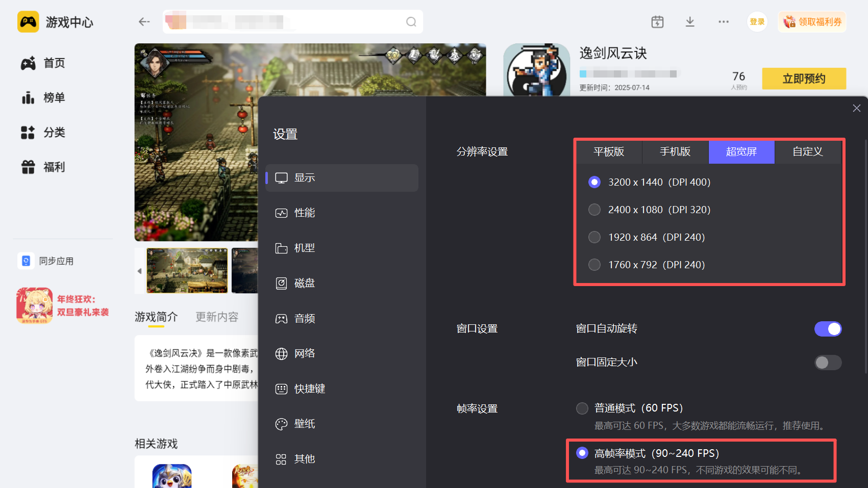Viewport: 868px width, 488px height.
Task: Click the 游戏中心 controller logo icon
Action: click(x=28, y=22)
